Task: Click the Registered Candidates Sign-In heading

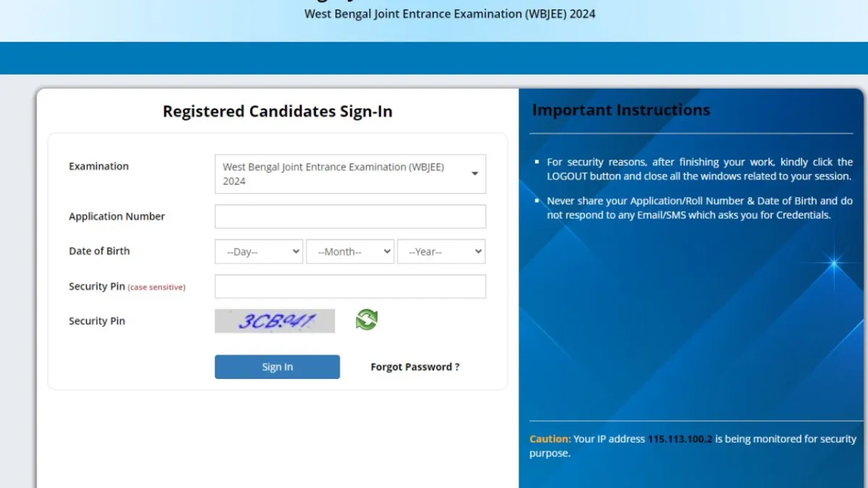Action: click(278, 111)
